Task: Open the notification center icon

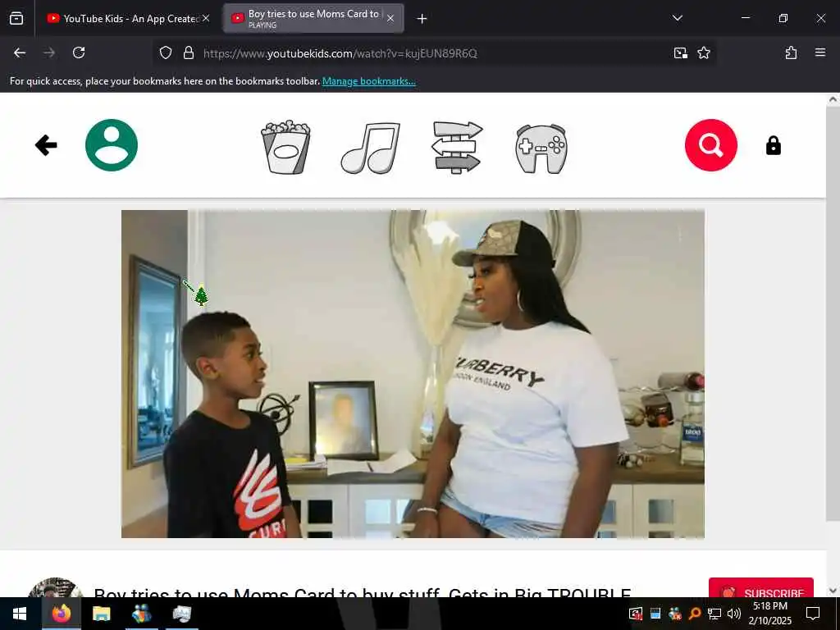Action: (813, 614)
